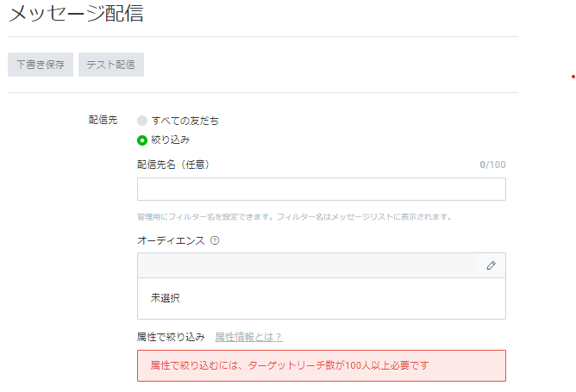Click the 属性で絞り込み label
576x392 pixels.
[171, 337]
